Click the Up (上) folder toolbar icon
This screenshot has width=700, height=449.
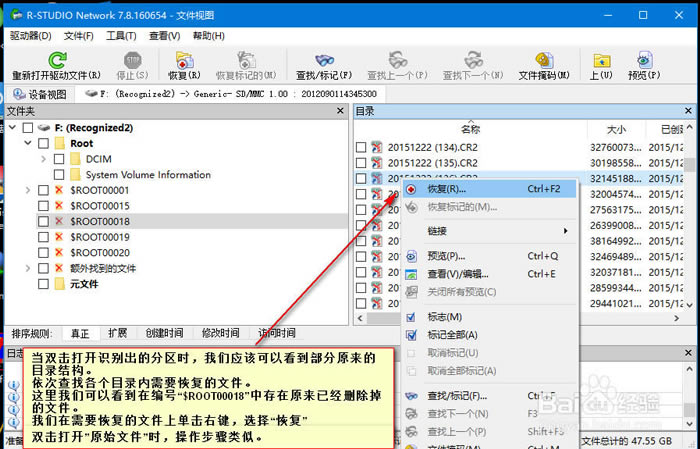(600, 60)
